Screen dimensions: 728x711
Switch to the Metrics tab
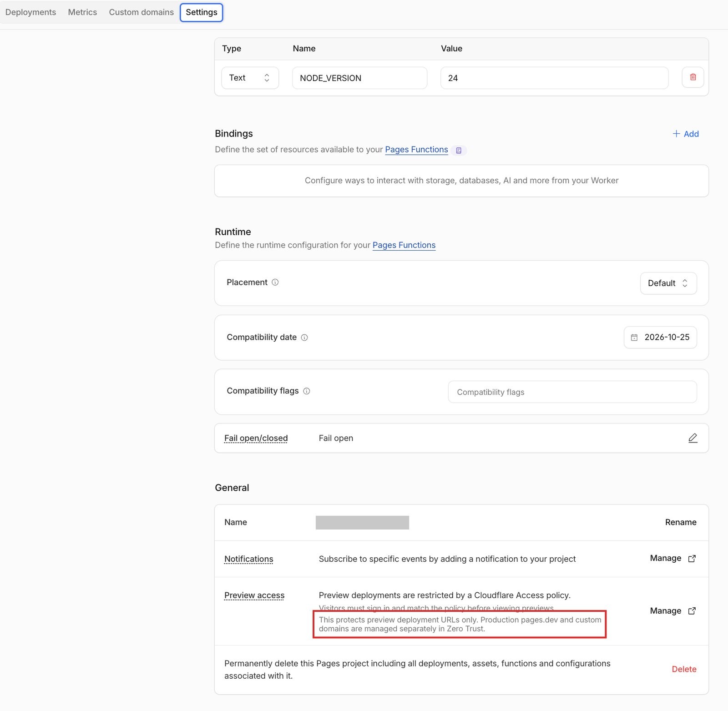pyautogui.click(x=82, y=12)
